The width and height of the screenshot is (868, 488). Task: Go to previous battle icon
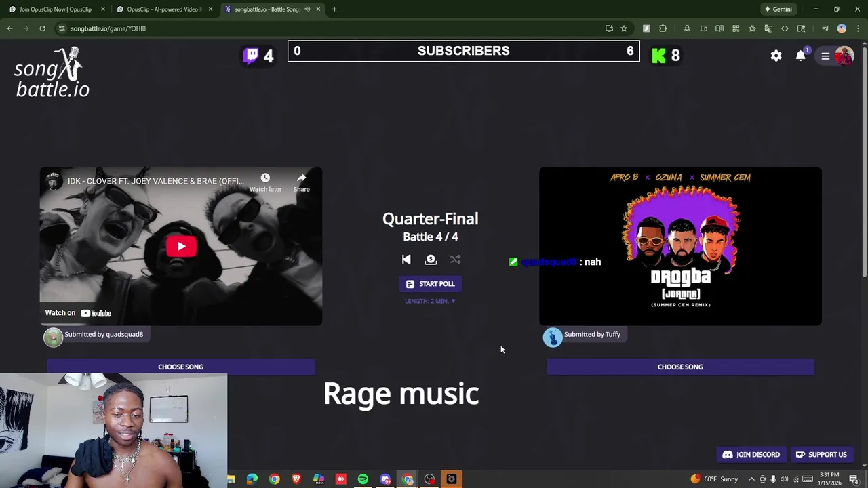tap(406, 260)
